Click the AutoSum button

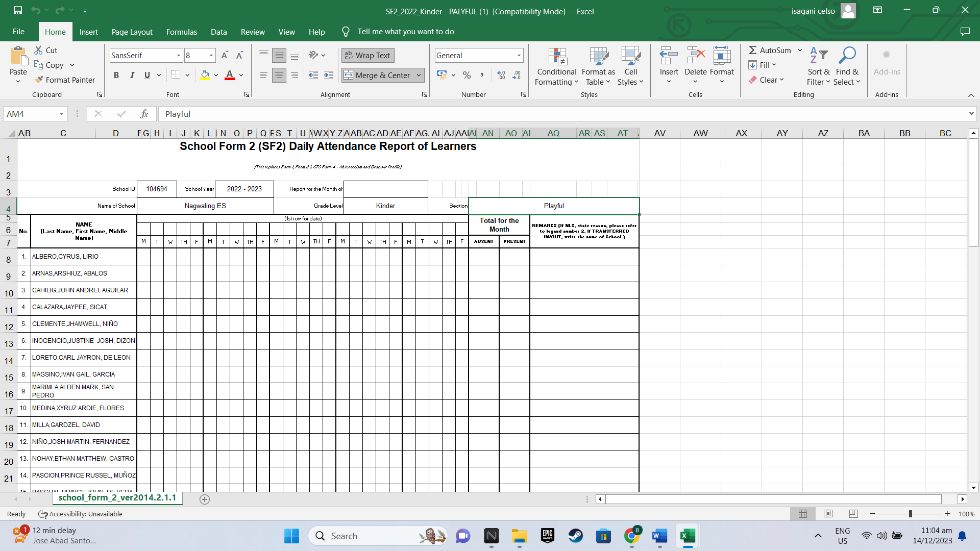point(770,50)
